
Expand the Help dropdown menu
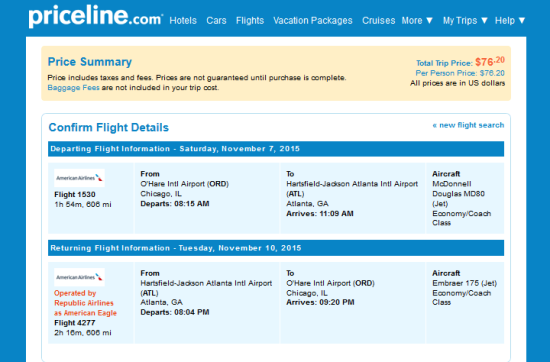pyautogui.click(x=510, y=21)
